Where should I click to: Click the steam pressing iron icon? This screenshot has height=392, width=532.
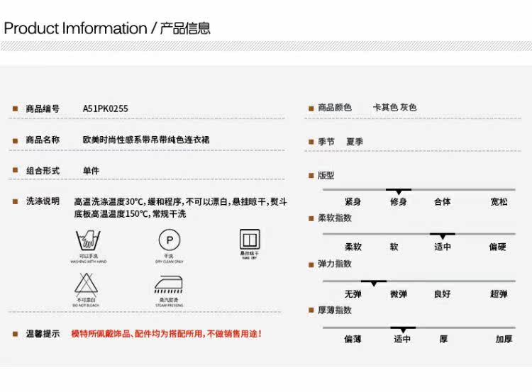click(x=169, y=284)
